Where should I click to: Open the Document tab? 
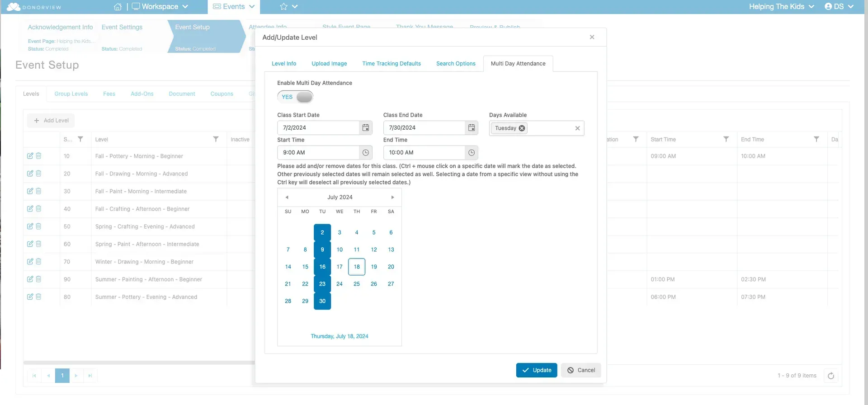[182, 94]
